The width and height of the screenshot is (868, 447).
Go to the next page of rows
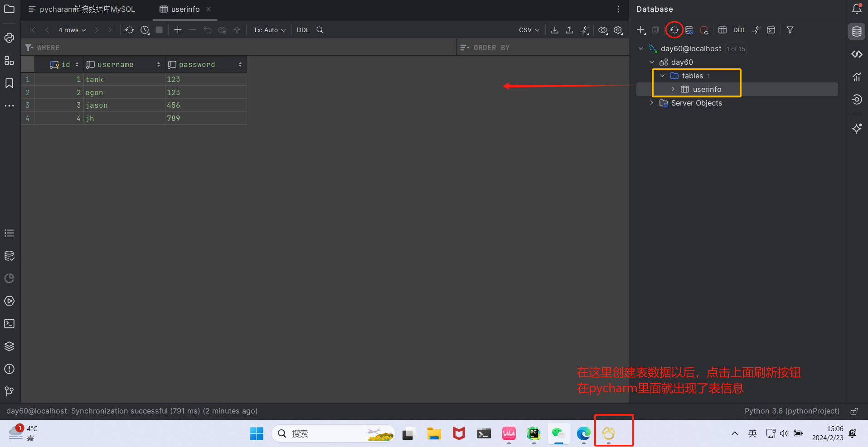96,30
